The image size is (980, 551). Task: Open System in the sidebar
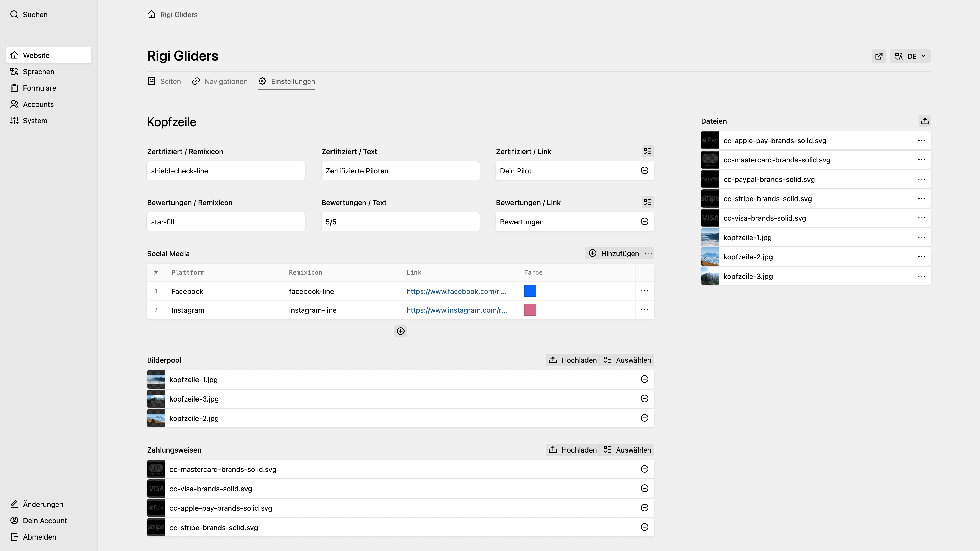(49, 121)
